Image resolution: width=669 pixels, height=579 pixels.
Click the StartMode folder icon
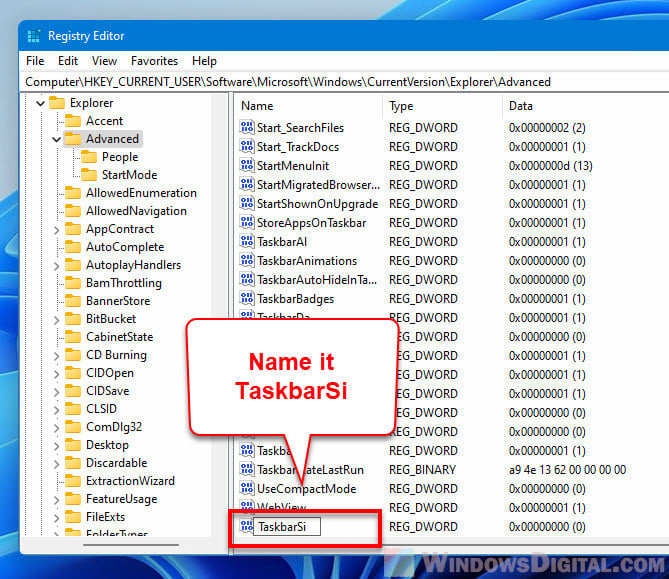pyautogui.click(x=89, y=175)
